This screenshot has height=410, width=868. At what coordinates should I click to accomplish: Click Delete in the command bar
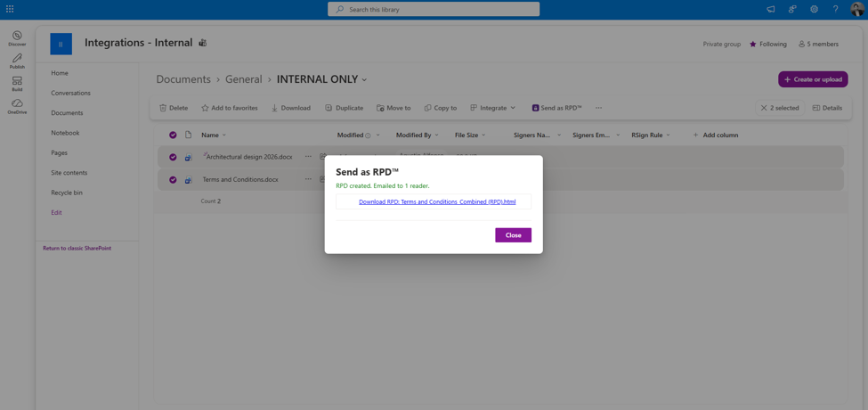[174, 108]
